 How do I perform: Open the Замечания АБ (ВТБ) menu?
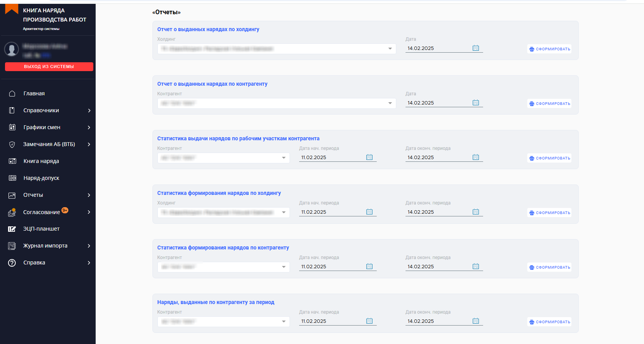49,144
